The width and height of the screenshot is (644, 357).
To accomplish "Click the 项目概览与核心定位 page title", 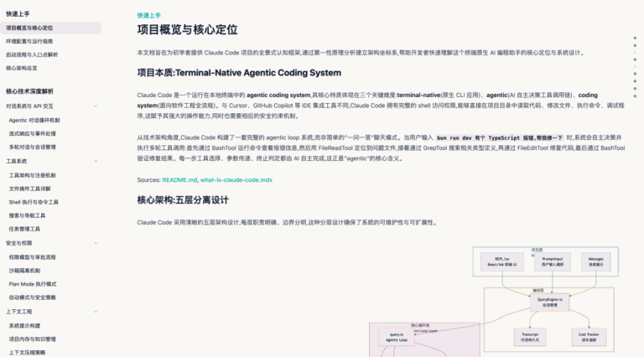I will (187, 29).
